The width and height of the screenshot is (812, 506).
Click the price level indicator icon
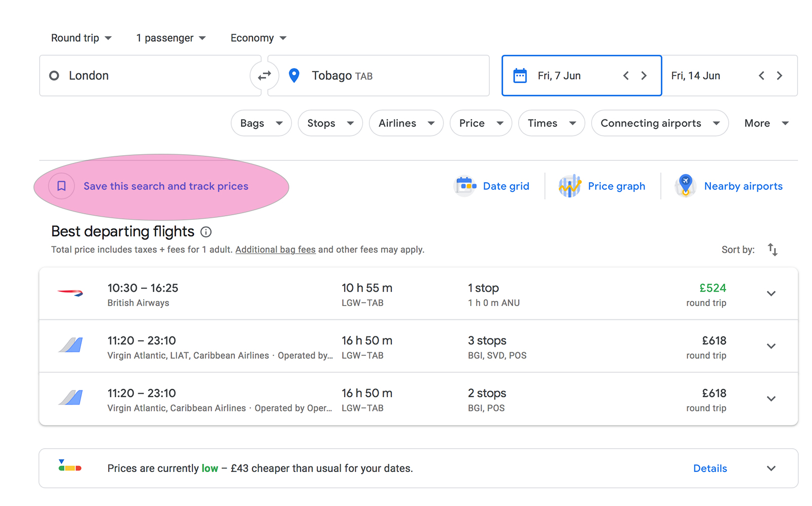[x=70, y=466]
